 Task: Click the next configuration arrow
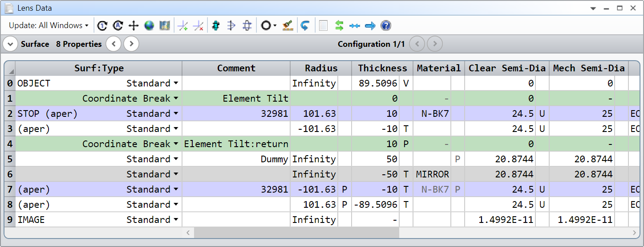pos(435,44)
